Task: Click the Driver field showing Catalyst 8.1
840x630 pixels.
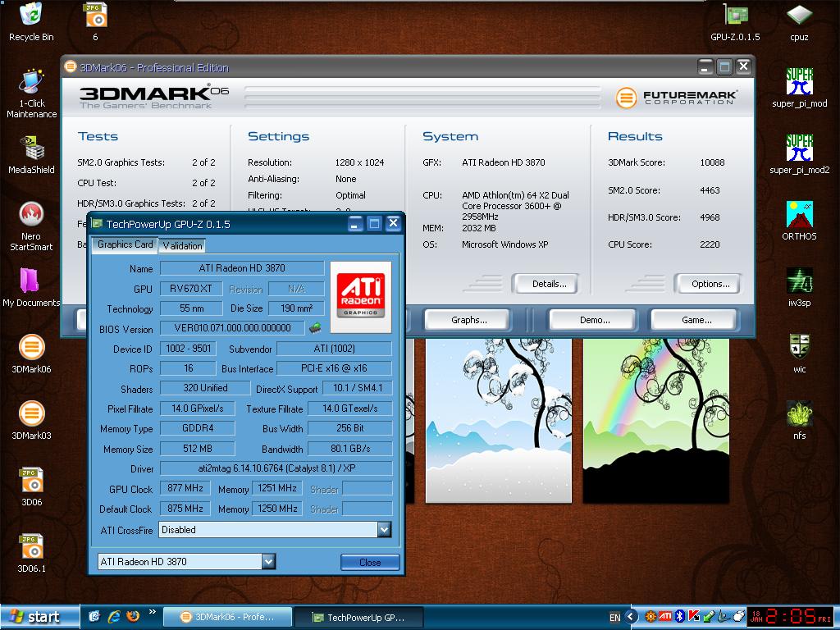Action: pos(276,468)
